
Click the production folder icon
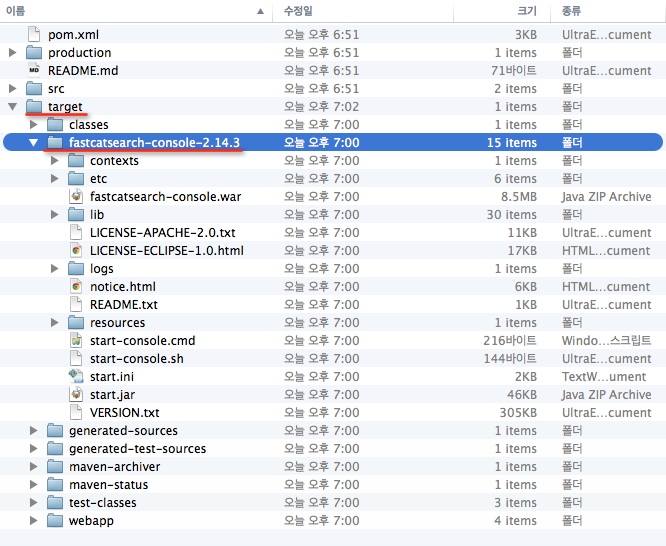34,53
